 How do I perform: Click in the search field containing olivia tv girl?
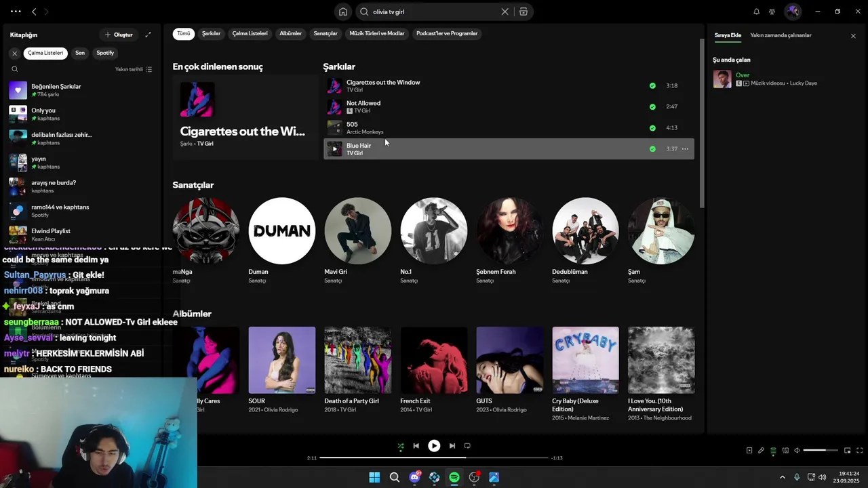coord(434,12)
